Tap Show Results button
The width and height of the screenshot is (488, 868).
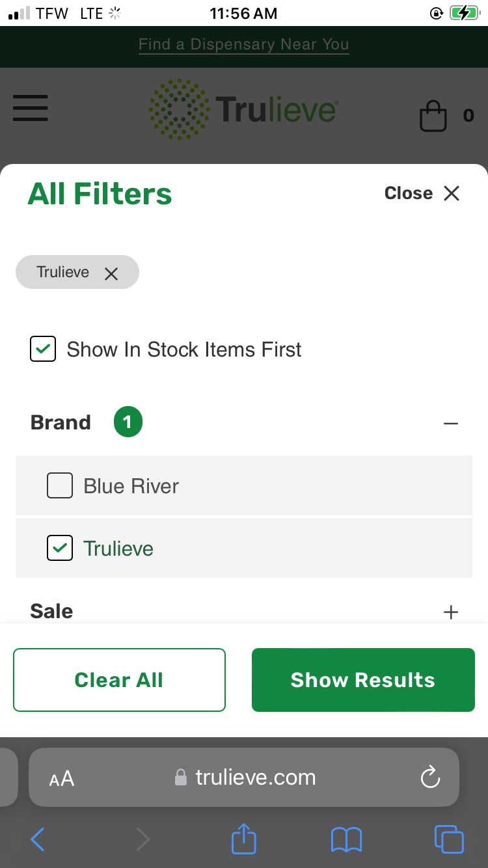(x=363, y=680)
